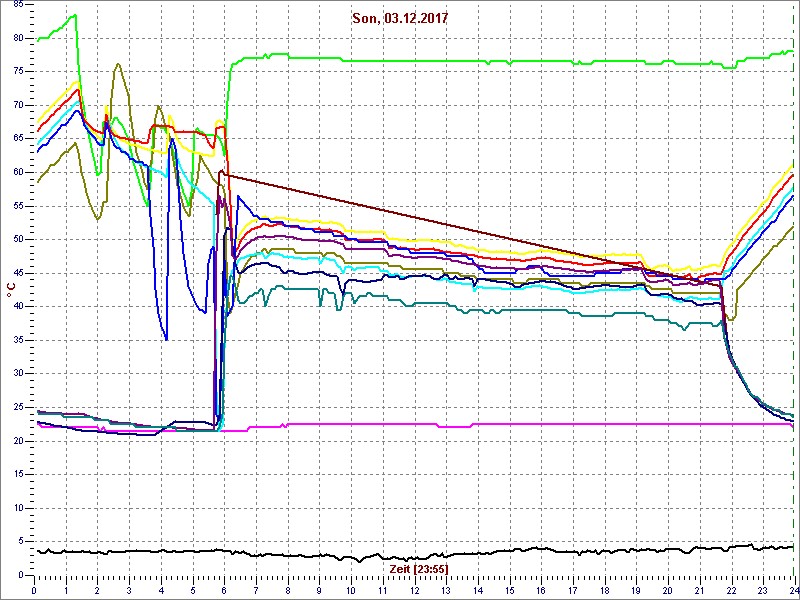
Task: Select hour 14 on the time axis
Action: (478, 590)
